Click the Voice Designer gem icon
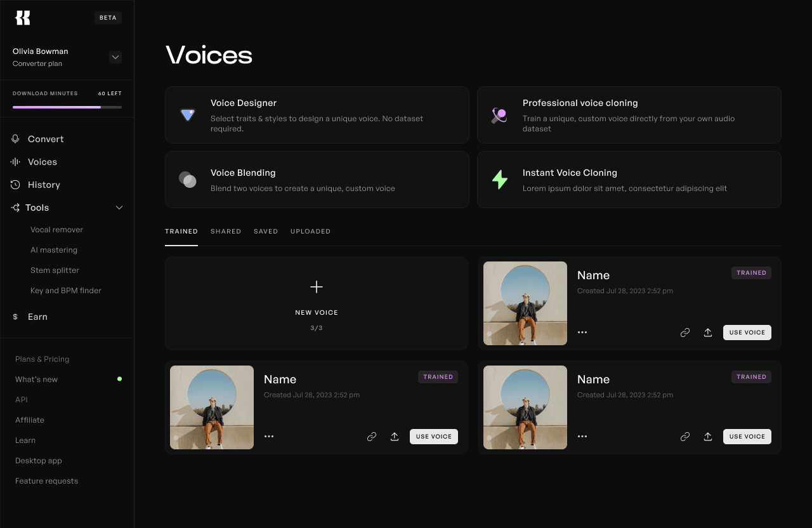The width and height of the screenshot is (812, 528). 187,115
